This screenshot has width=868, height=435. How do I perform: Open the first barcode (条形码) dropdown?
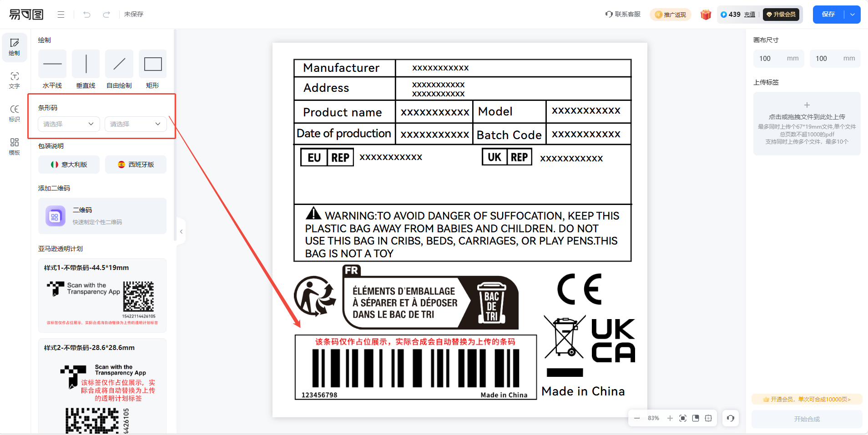[x=69, y=124]
